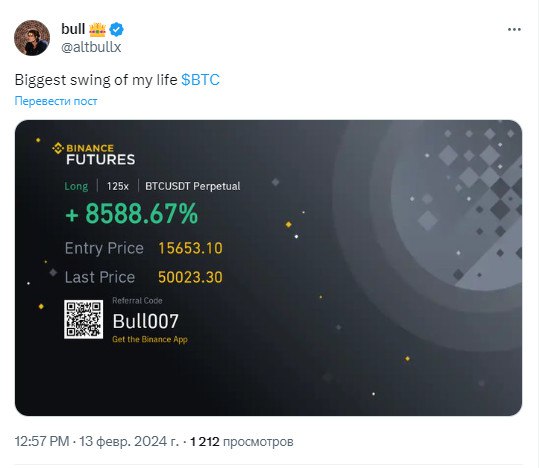Open the @altbullx handle
The image size is (539, 468).
(91, 47)
